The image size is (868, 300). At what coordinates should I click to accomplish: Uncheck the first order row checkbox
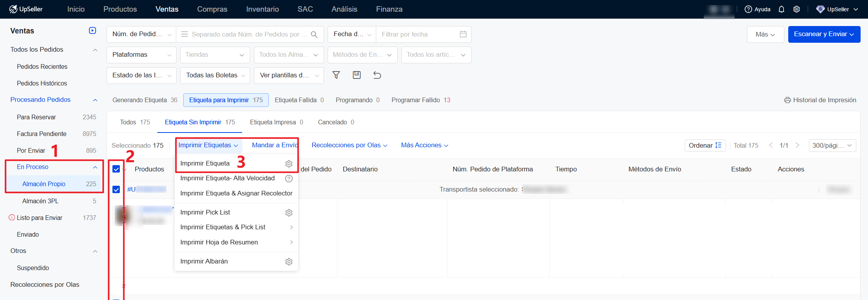(x=116, y=189)
